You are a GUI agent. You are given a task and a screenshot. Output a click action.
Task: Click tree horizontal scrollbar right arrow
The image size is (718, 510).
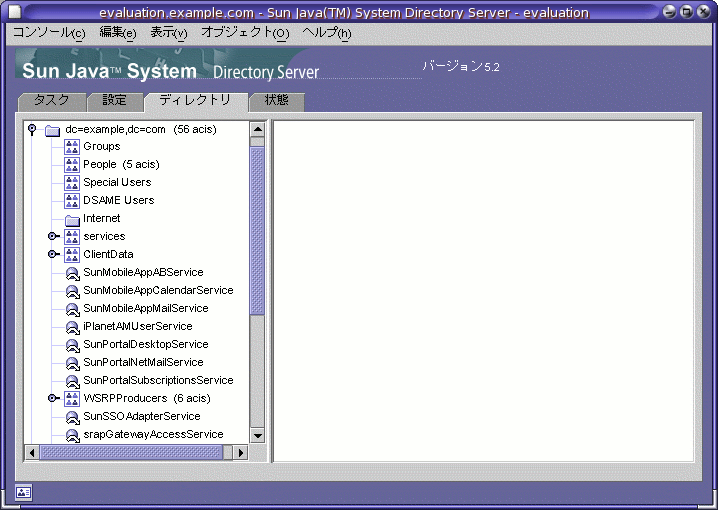pyautogui.click(x=240, y=453)
